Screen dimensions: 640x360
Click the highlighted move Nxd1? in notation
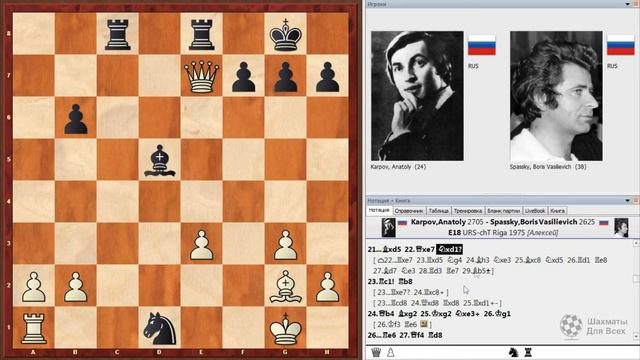(449, 249)
